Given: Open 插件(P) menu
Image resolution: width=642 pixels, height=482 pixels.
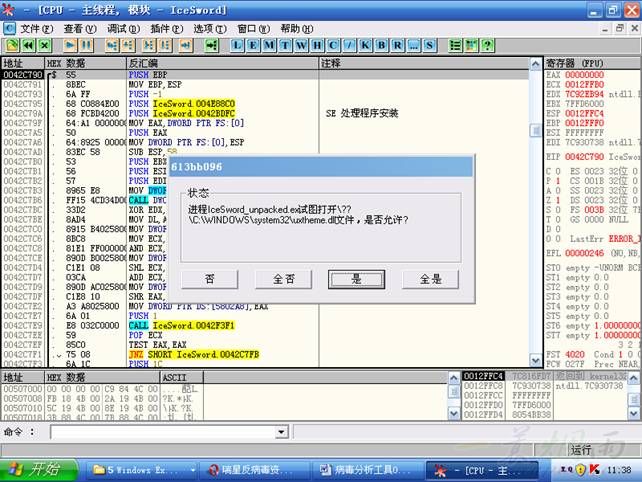Looking at the screenshot, I should pyautogui.click(x=167, y=29).
